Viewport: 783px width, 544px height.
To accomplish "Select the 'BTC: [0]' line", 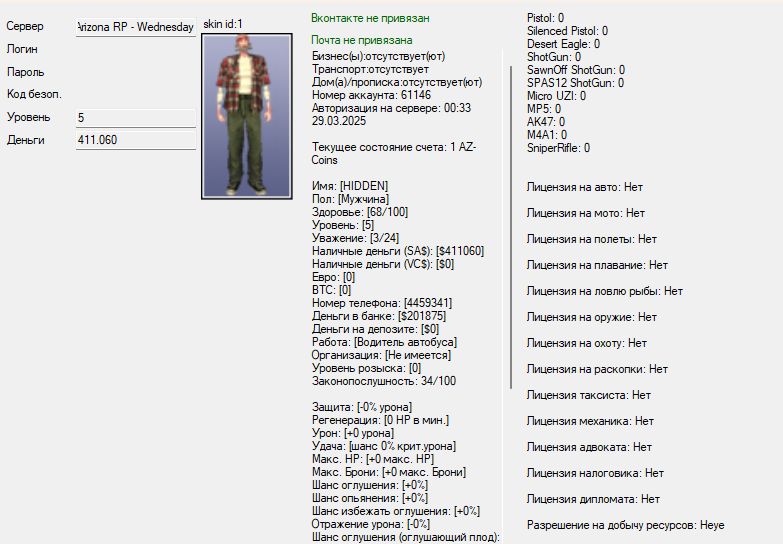I will tap(331, 290).
